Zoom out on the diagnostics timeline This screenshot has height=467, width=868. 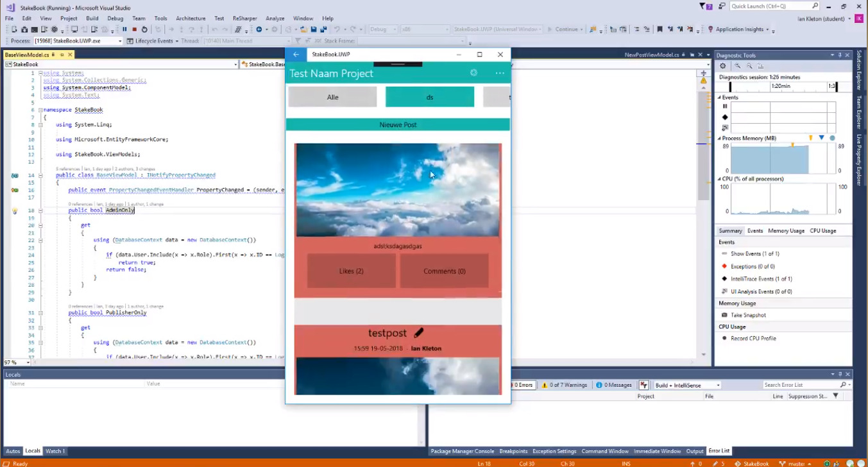click(x=749, y=66)
